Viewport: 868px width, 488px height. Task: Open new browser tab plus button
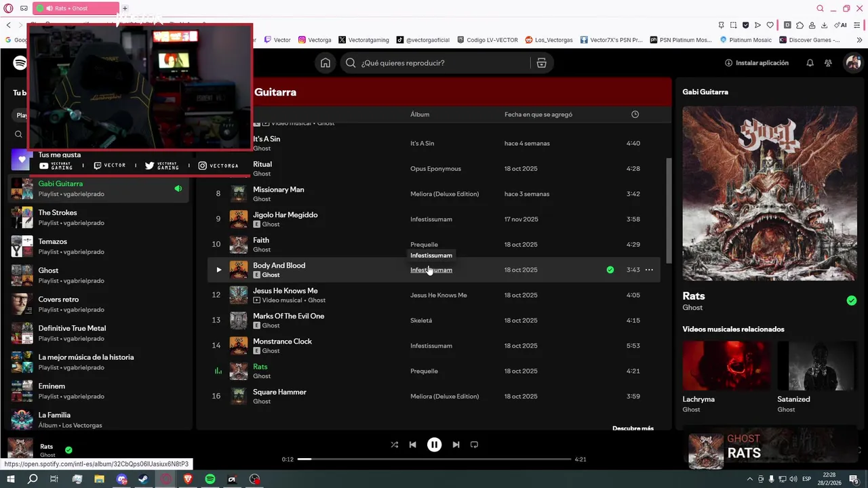pyautogui.click(x=125, y=8)
